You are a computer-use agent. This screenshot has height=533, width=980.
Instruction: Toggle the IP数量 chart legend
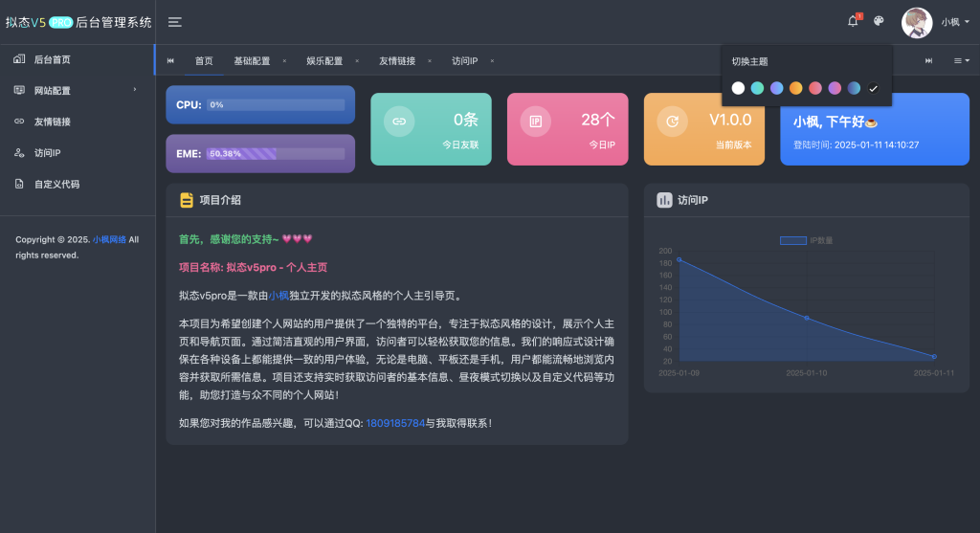coord(806,240)
